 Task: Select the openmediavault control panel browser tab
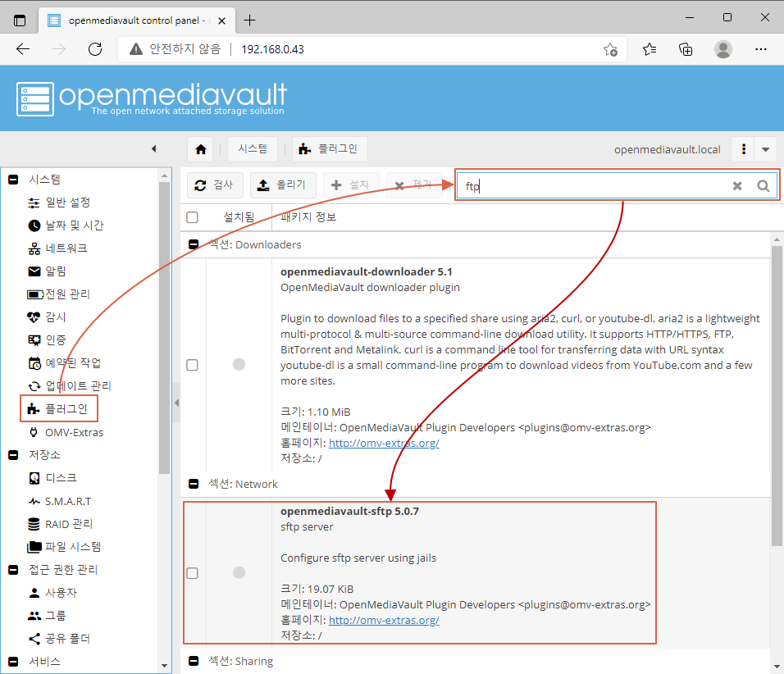click(136, 20)
